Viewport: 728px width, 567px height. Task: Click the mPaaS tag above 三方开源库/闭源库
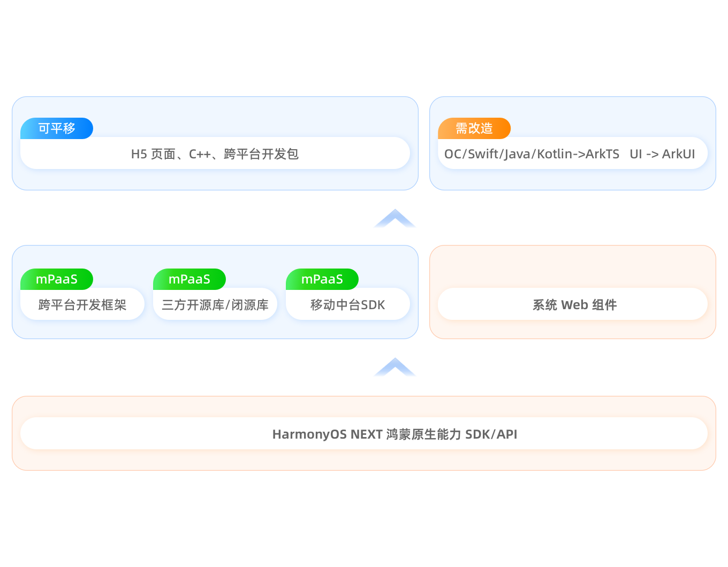[189, 279]
